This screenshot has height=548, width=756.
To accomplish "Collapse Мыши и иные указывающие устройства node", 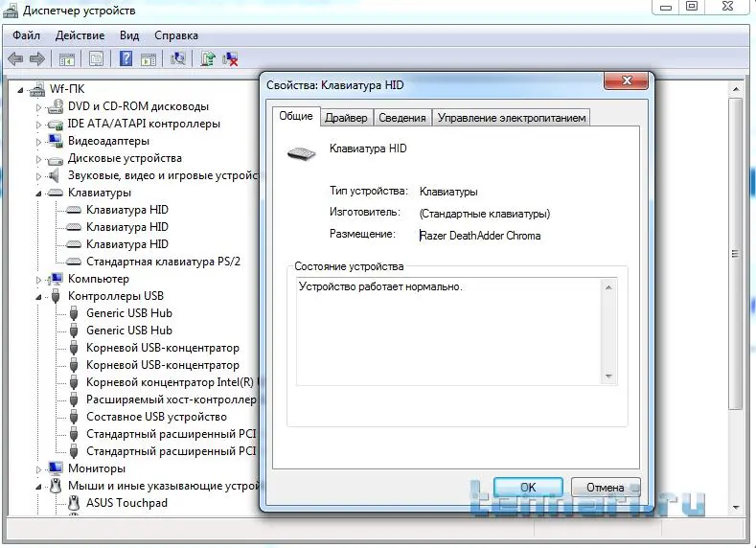I will point(38,487).
